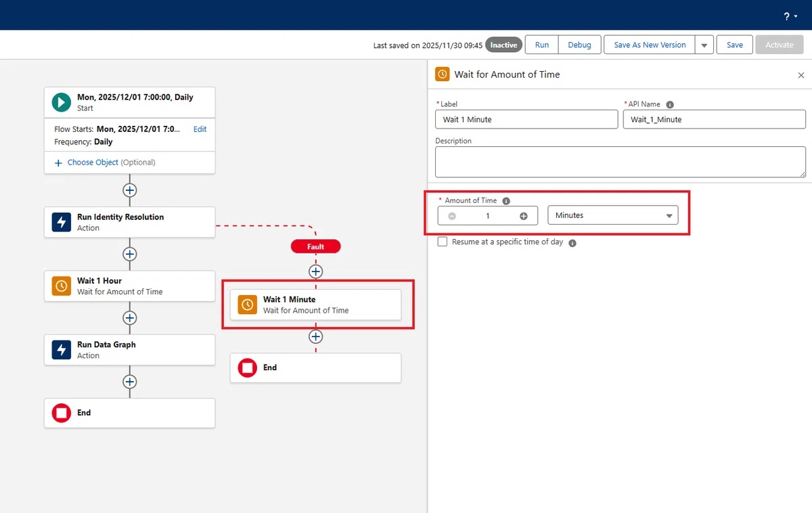812x513 pixels.
Task: Decrease the amount of time value
Action: click(x=452, y=216)
